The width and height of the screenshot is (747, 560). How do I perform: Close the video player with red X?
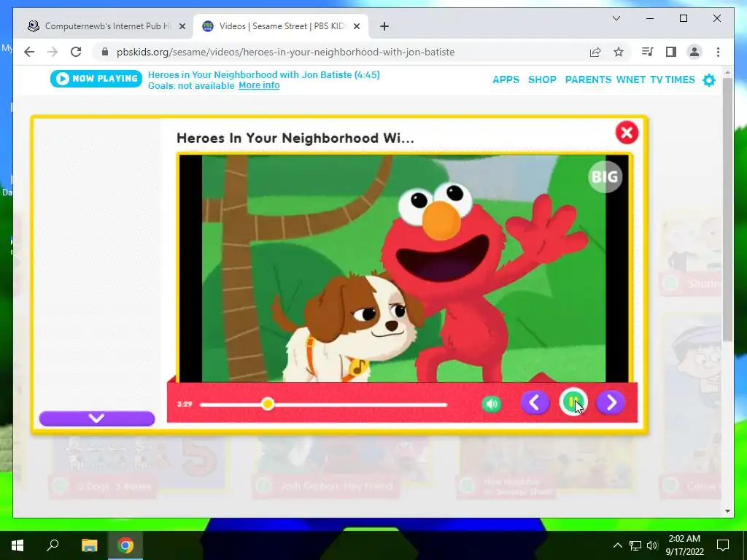pos(627,133)
